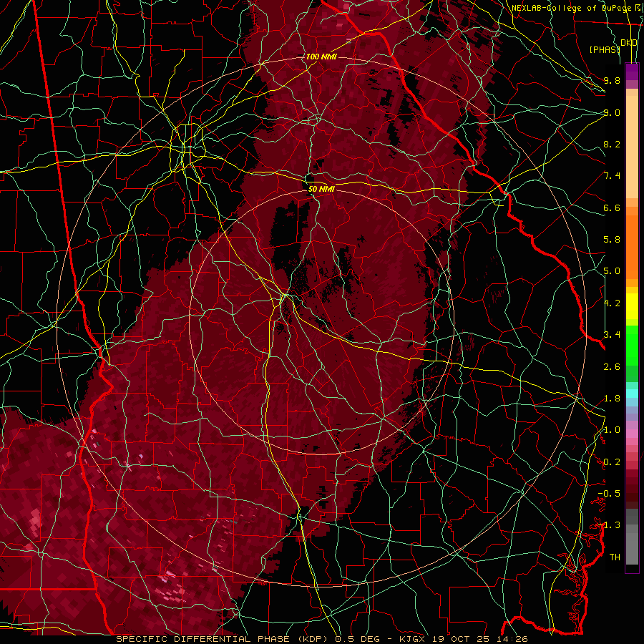The image size is (644, 644).
Task: Click the 9.0 value on the legend
Action: [612, 112]
